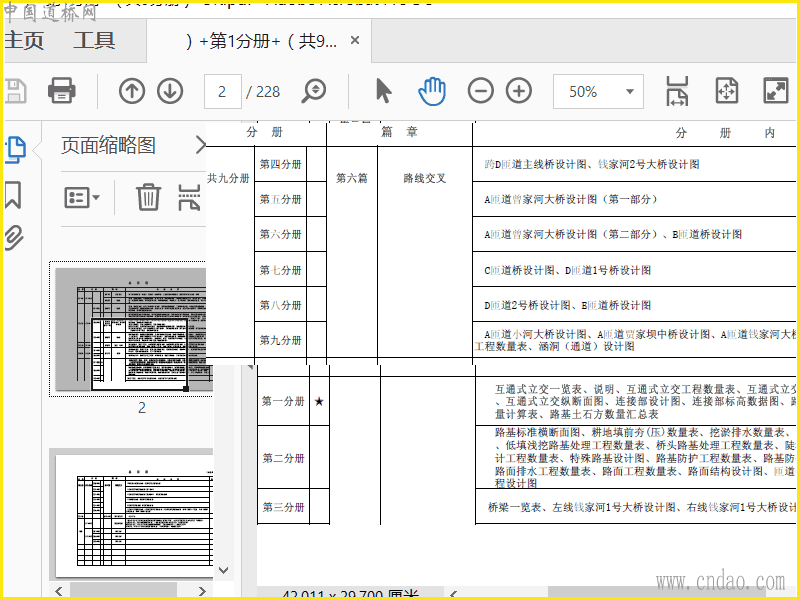This screenshot has width=800, height=600.
Task: Go to next page with down arrow
Action: pyautogui.click(x=170, y=91)
